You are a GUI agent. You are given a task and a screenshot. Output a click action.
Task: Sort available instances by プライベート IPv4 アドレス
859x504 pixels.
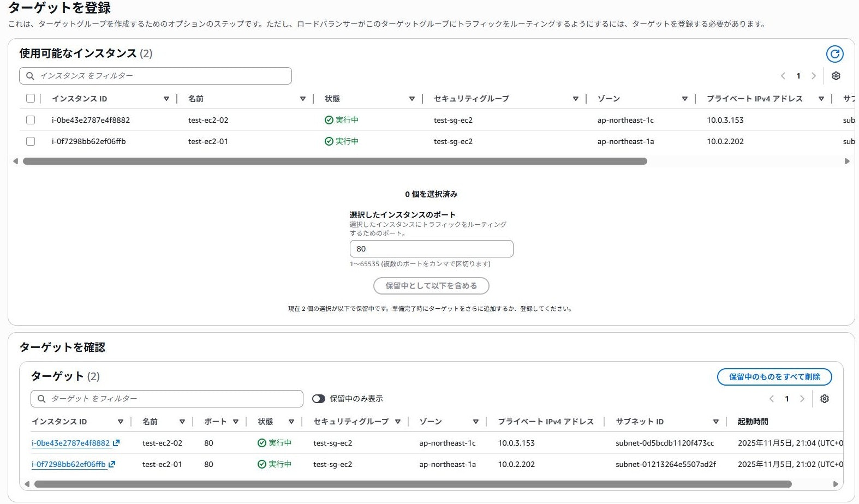[821, 99]
